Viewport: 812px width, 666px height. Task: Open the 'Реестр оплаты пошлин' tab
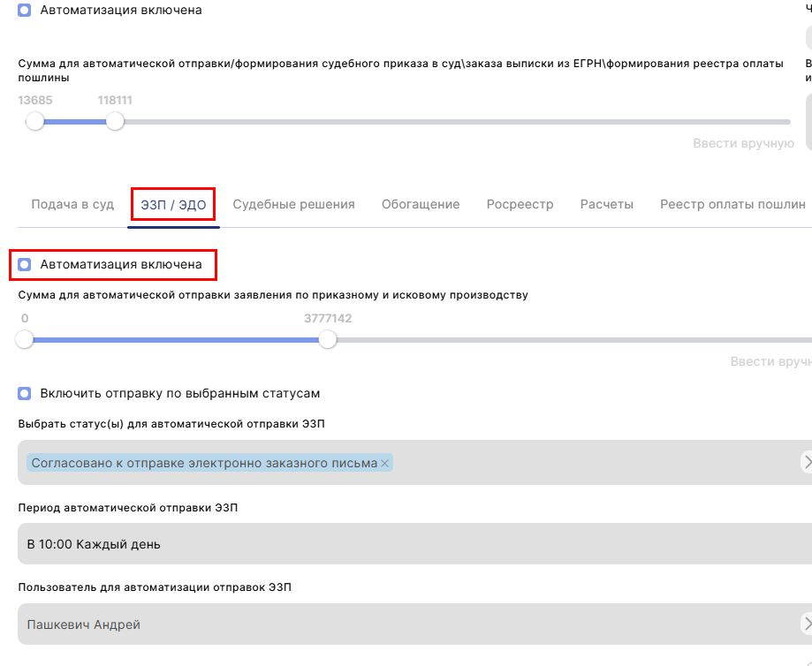tap(732, 204)
